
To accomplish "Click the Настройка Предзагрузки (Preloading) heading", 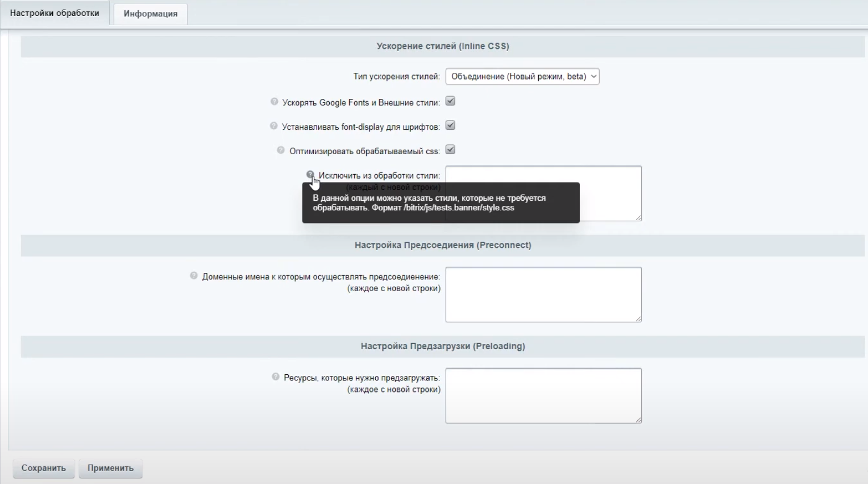I will click(443, 346).
